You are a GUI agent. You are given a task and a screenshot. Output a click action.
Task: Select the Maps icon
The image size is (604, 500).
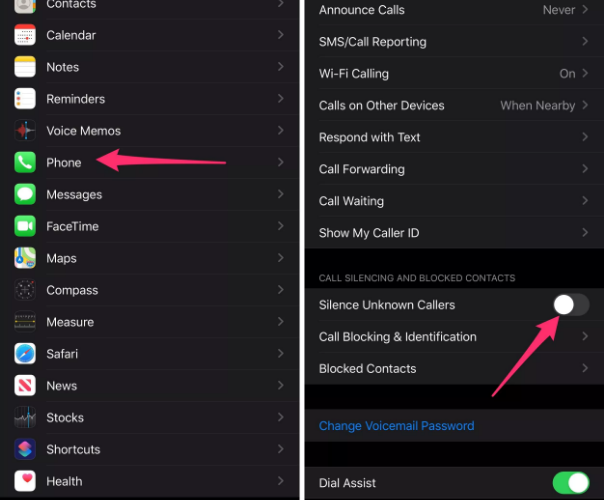[x=25, y=258]
